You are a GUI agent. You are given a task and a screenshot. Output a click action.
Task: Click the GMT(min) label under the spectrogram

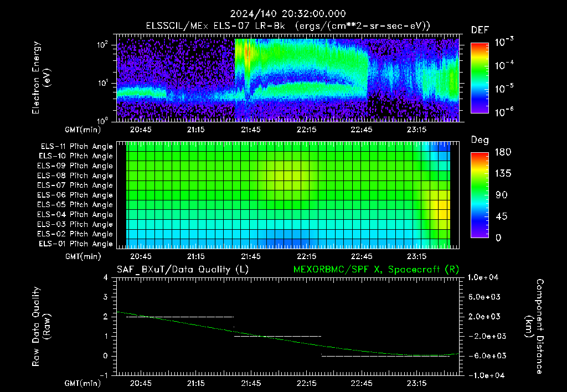click(83, 130)
